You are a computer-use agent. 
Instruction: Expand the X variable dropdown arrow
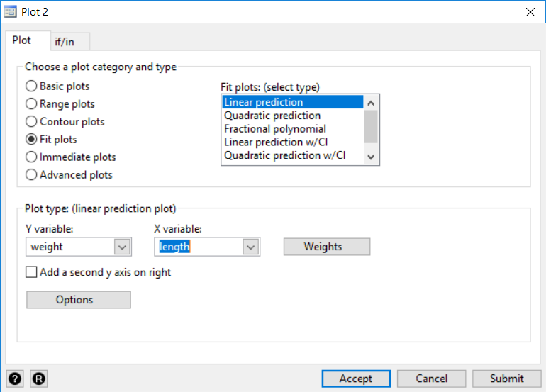pyautogui.click(x=250, y=247)
